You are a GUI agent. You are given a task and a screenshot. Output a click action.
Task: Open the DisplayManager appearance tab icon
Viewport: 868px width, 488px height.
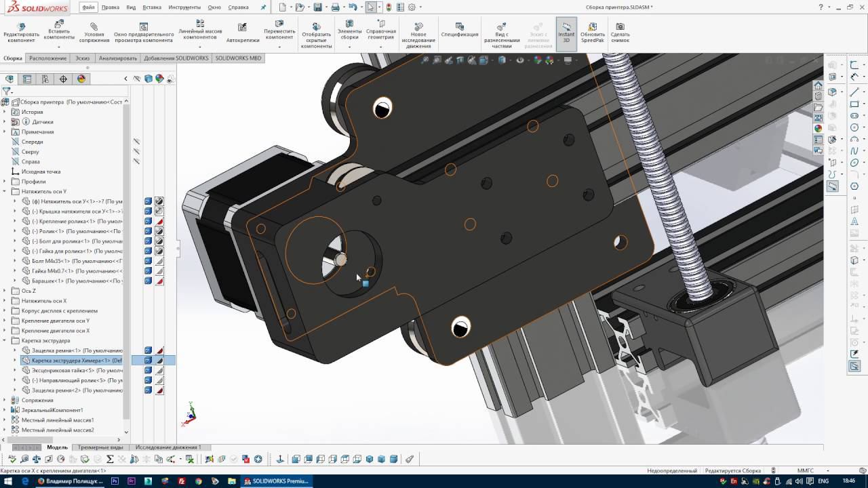pos(81,79)
